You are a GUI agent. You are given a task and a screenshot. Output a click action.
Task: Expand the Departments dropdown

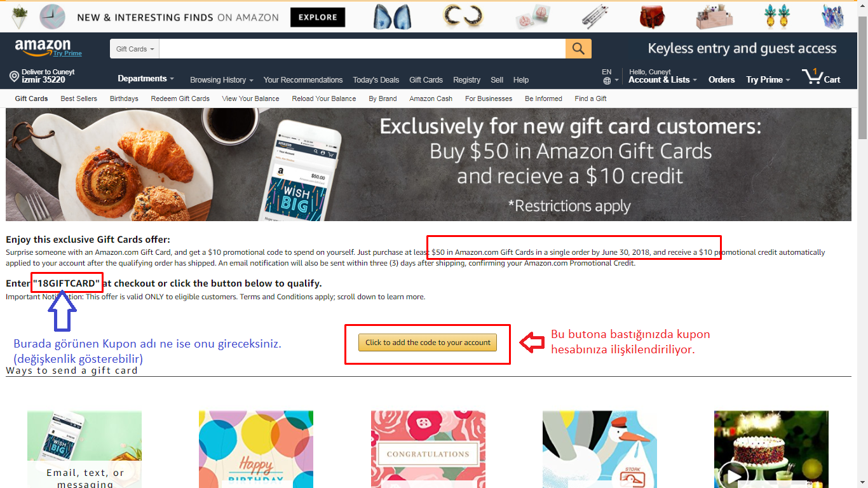(146, 79)
